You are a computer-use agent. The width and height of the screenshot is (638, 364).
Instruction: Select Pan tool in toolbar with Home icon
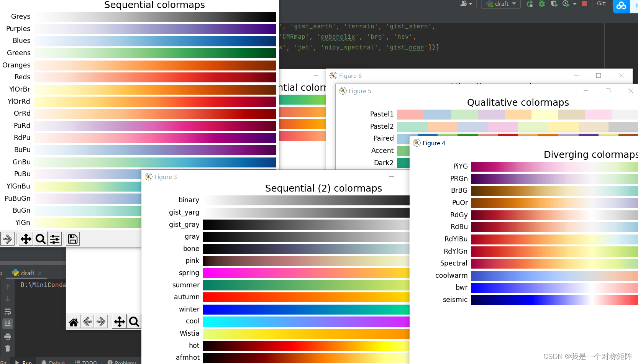point(120,322)
